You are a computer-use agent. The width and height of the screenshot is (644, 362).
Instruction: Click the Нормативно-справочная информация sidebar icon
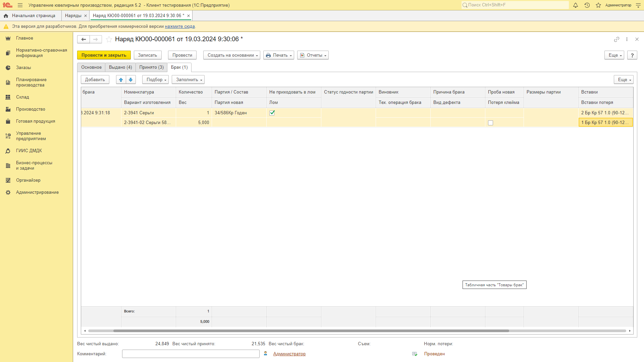[x=8, y=53]
